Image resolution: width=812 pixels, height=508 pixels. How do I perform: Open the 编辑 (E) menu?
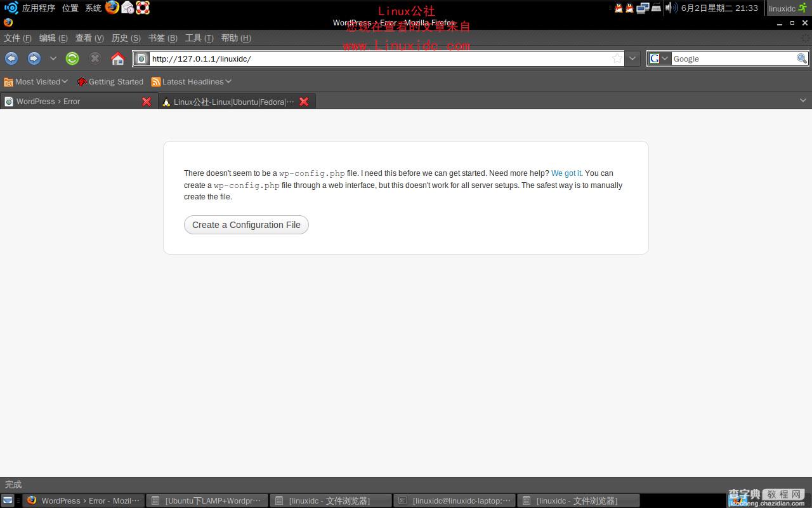click(53, 38)
